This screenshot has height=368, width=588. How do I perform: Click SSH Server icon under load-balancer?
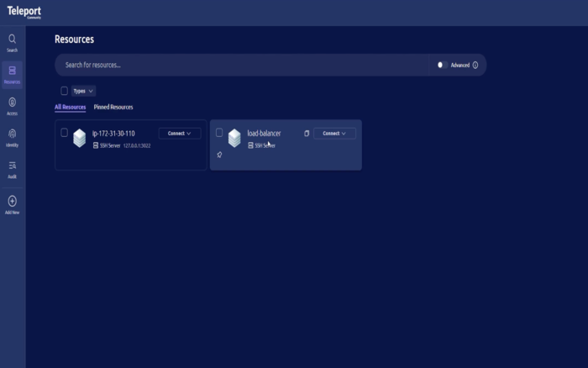pyautogui.click(x=250, y=145)
